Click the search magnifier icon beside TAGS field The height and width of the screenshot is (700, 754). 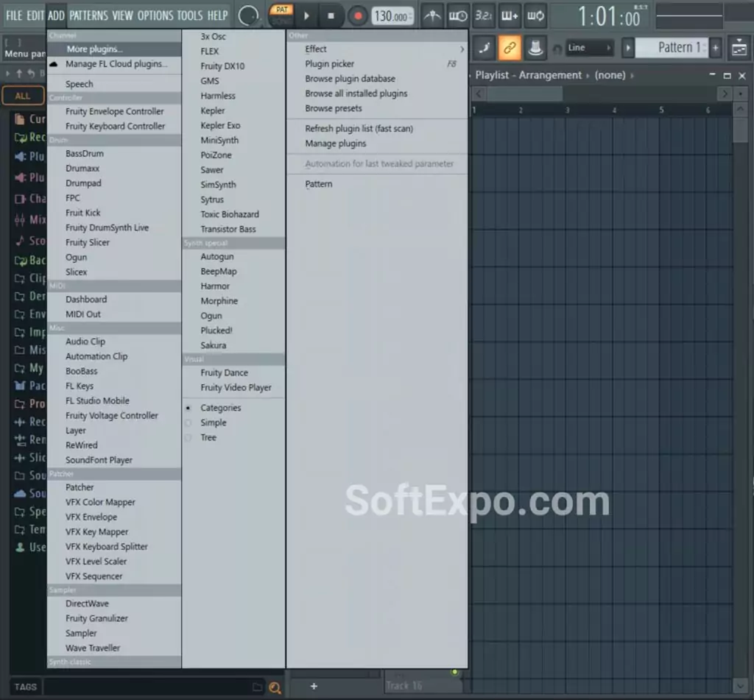pyautogui.click(x=275, y=687)
